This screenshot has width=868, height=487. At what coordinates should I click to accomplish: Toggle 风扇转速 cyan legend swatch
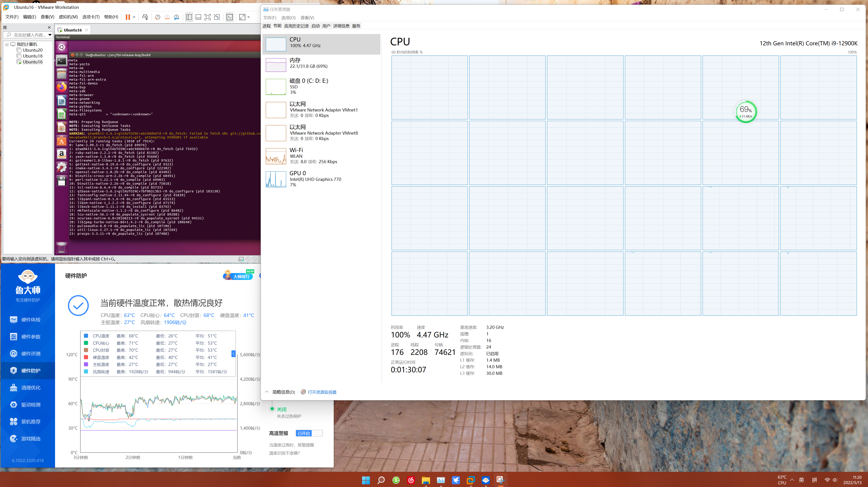[x=86, y=371]
